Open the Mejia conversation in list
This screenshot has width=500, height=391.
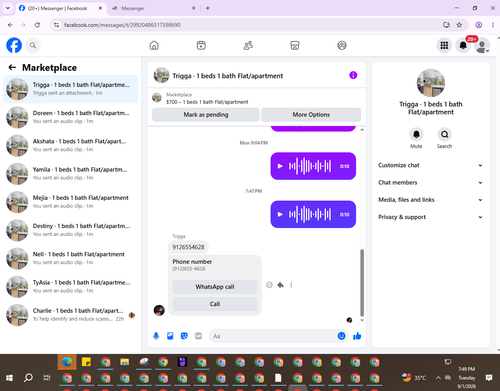(70, 202)
